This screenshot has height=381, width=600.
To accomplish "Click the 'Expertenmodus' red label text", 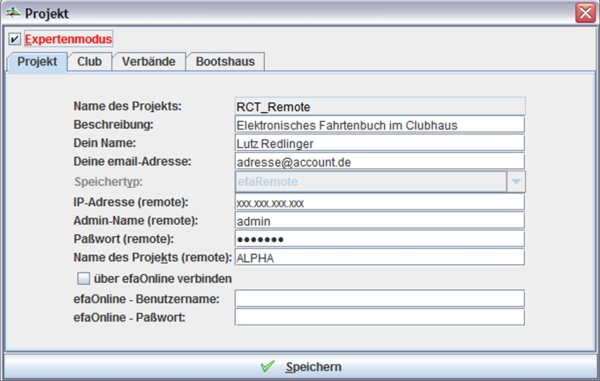I will click(68, 39).
